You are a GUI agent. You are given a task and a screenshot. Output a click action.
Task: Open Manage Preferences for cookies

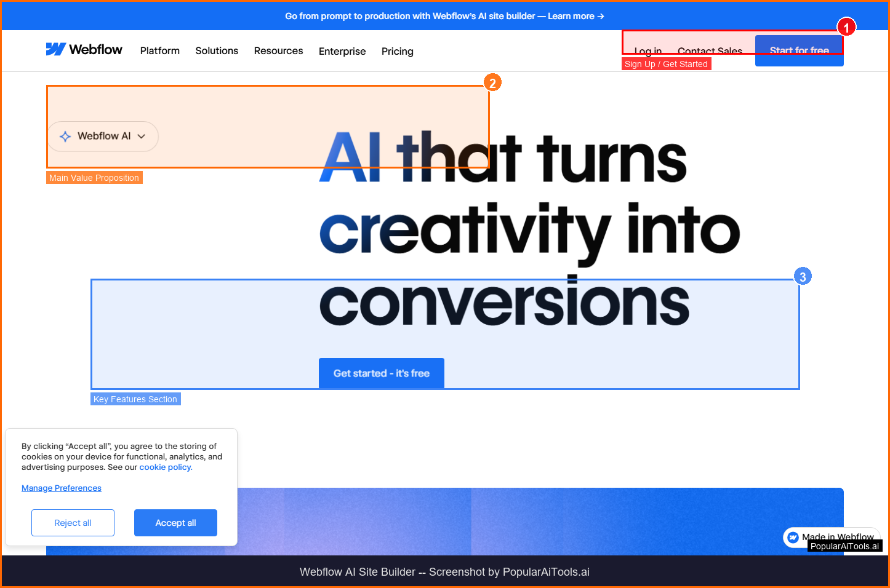click(x=62, y=488)
